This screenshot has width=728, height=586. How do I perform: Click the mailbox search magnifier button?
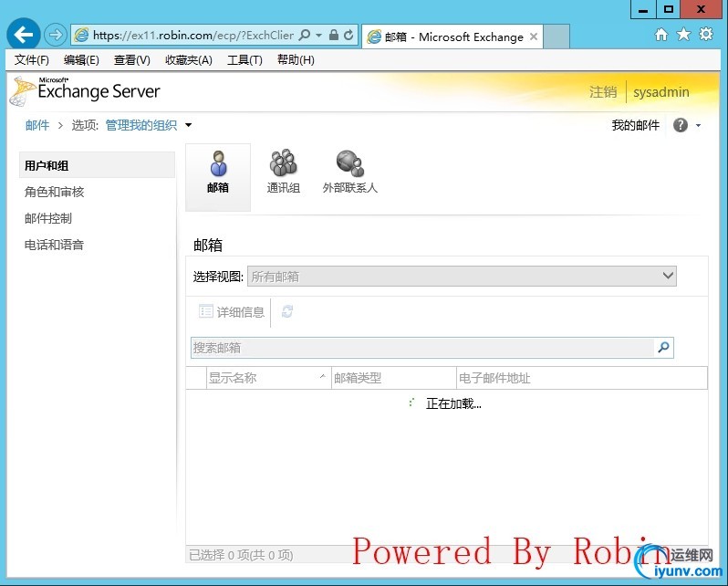coord(664,347)
